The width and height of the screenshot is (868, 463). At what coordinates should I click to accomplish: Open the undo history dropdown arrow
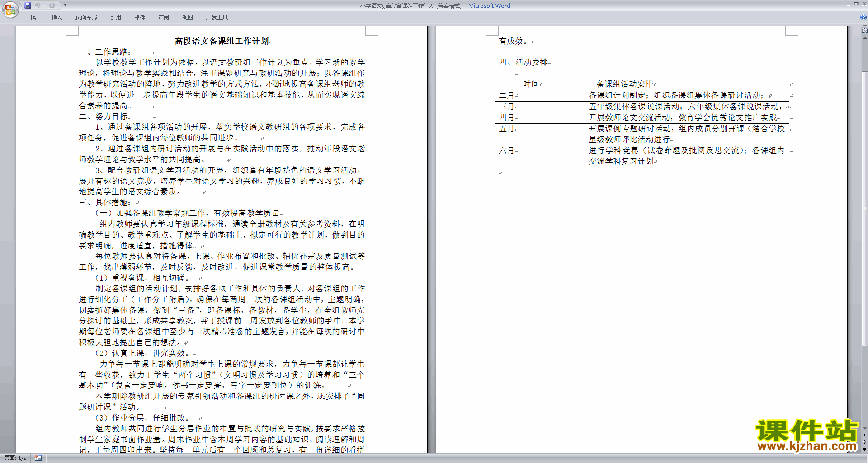click(x=44, y=5)
